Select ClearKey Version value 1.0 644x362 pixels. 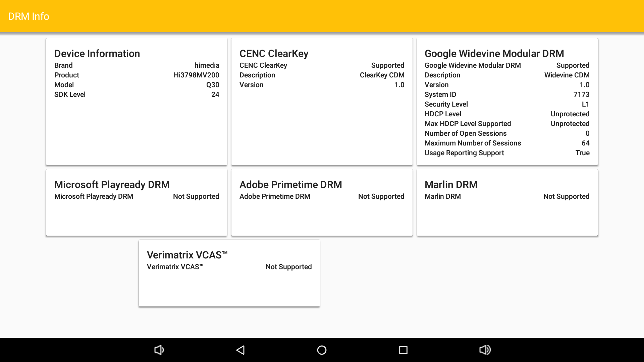(399, 85)
